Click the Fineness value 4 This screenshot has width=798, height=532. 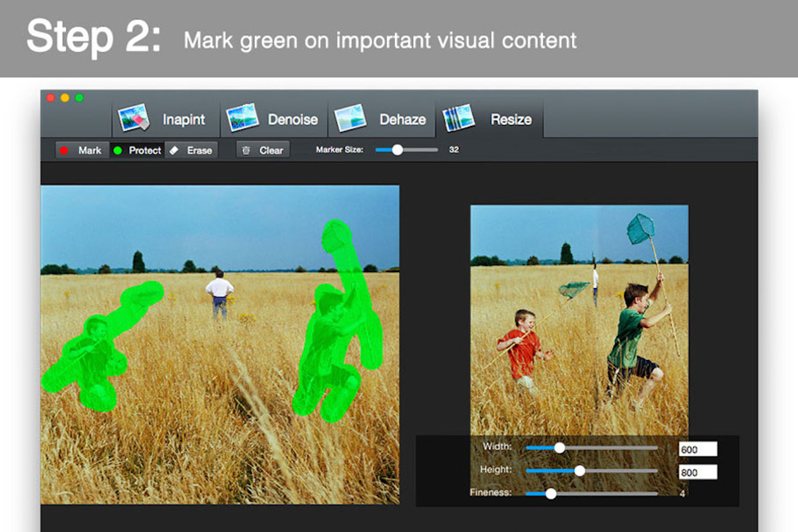(x=682, y=493)
